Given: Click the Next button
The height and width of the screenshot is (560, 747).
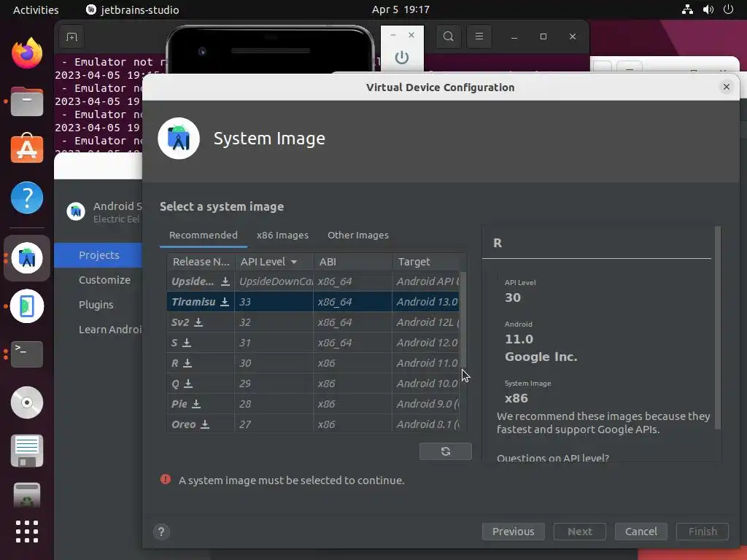Looking at the screenshot, I should [x=580, y=532].
